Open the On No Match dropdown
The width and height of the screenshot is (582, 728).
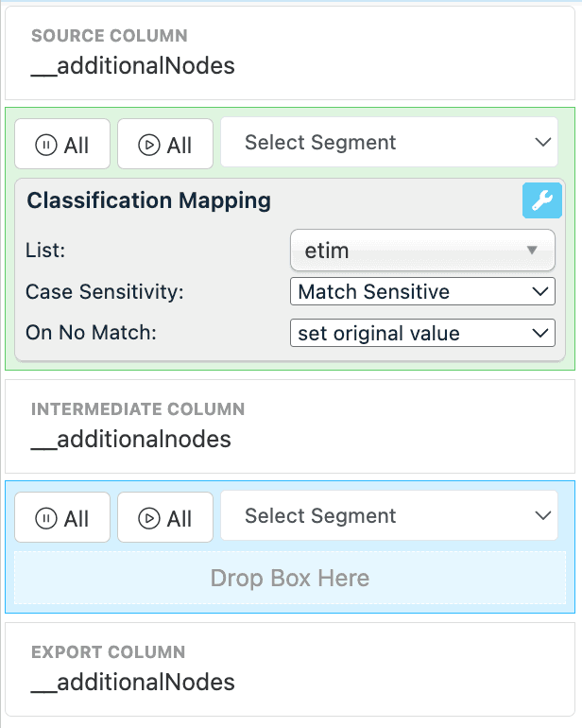(421, 333)
